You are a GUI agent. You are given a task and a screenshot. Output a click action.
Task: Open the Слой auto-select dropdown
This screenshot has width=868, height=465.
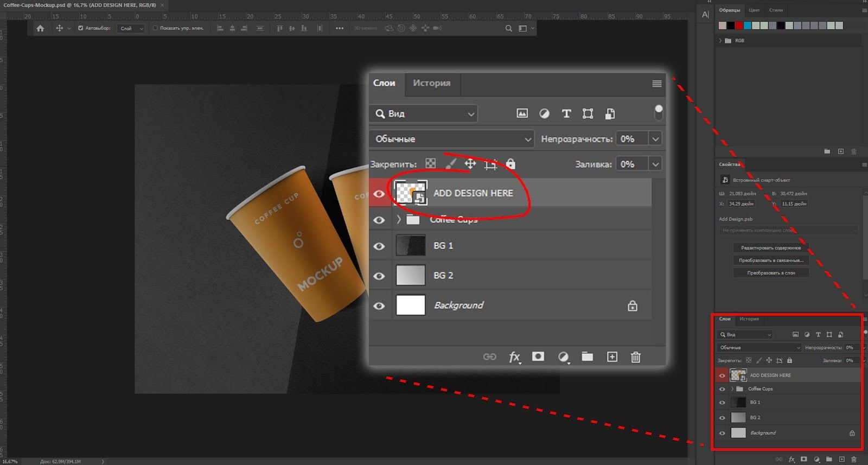(131, 28)
